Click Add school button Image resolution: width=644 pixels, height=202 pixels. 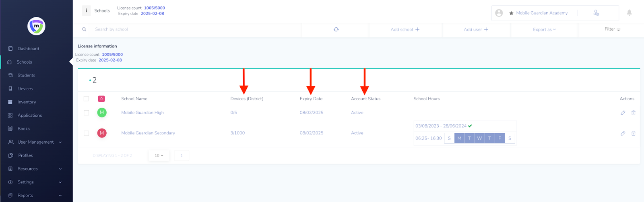[x=405, y=29]
